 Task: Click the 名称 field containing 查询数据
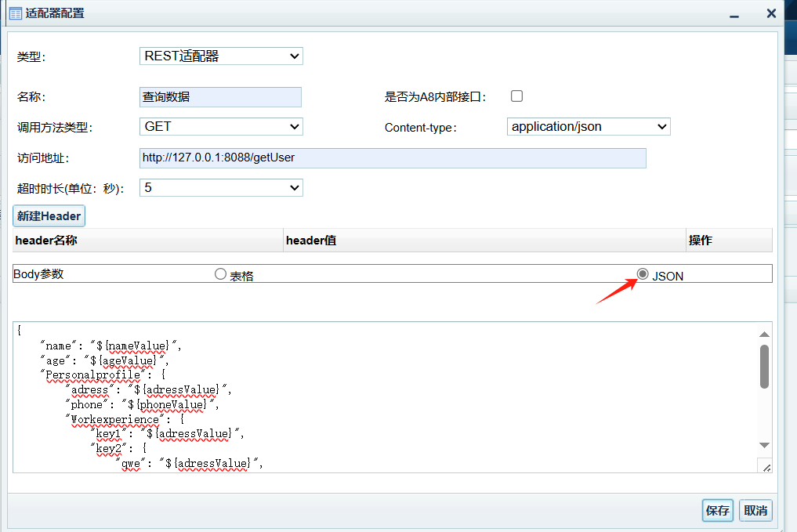(220, 97)
